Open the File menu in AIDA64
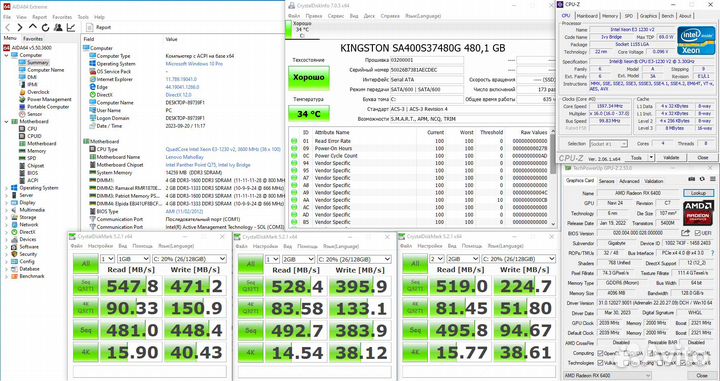The image size is (720, 381). pos(7,17)
